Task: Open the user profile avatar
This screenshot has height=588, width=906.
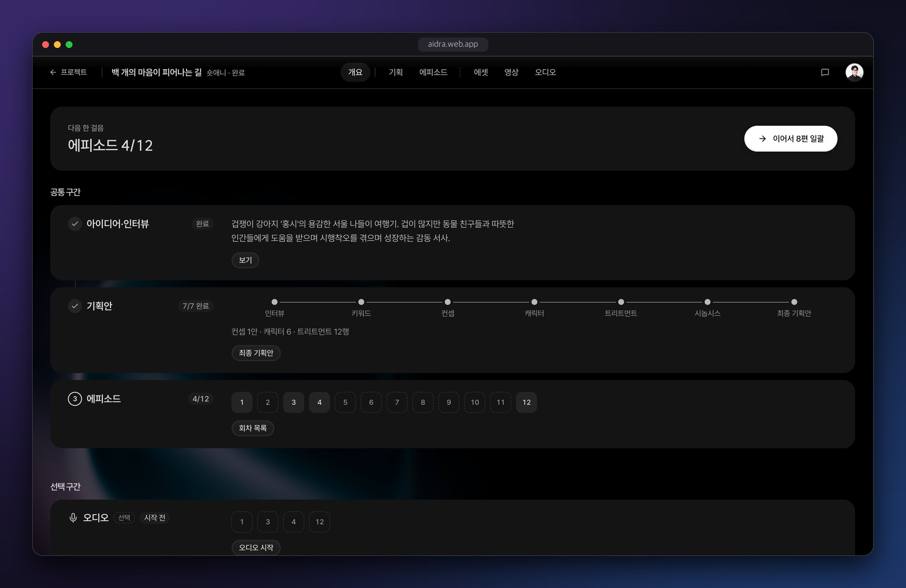Action: click(x=854, y=72)
